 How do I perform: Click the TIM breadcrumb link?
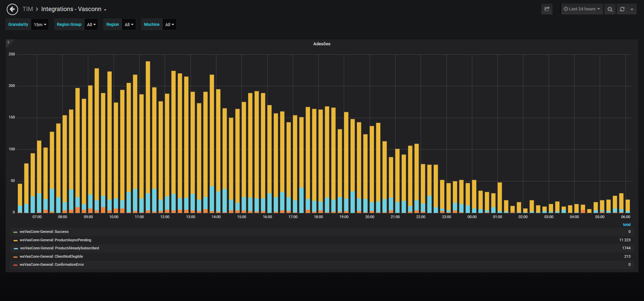point(28,9)
